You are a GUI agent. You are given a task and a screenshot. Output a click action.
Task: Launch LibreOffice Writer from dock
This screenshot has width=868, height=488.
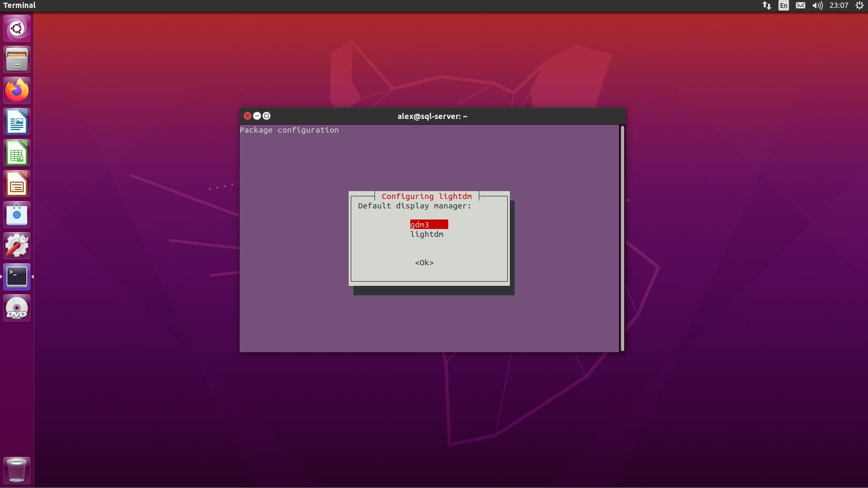(17, 122)
